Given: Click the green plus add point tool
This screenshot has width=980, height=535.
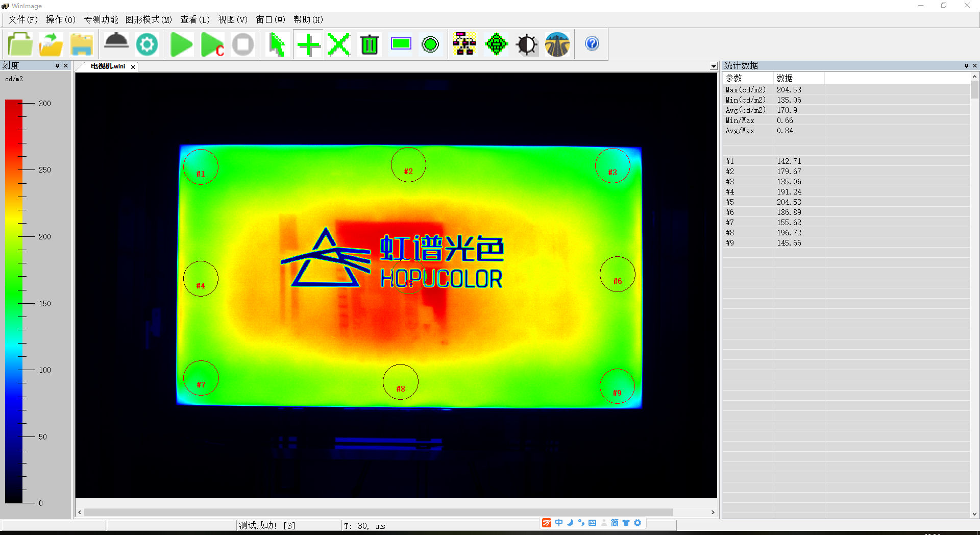Looking at the screenshot, I should click(x=309, y=45).
